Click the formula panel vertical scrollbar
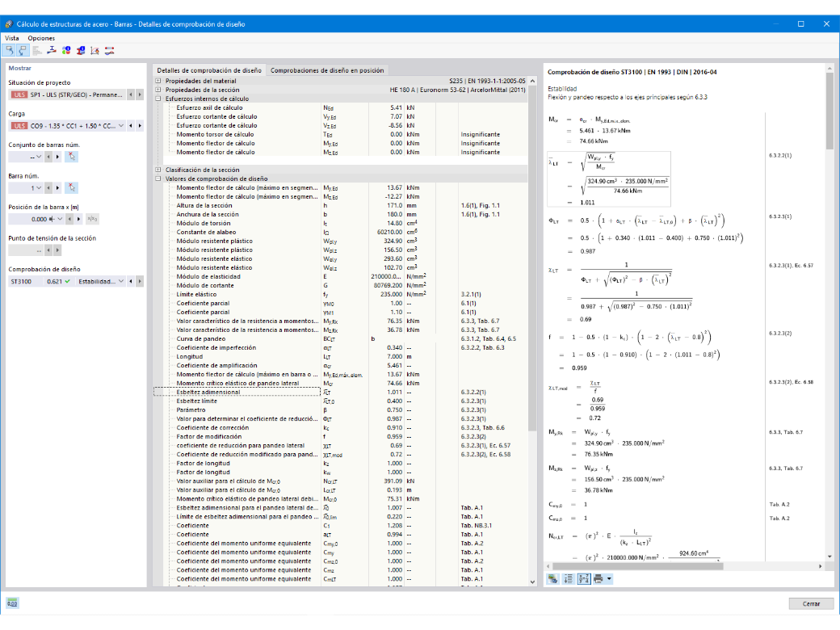 [829, 110]
